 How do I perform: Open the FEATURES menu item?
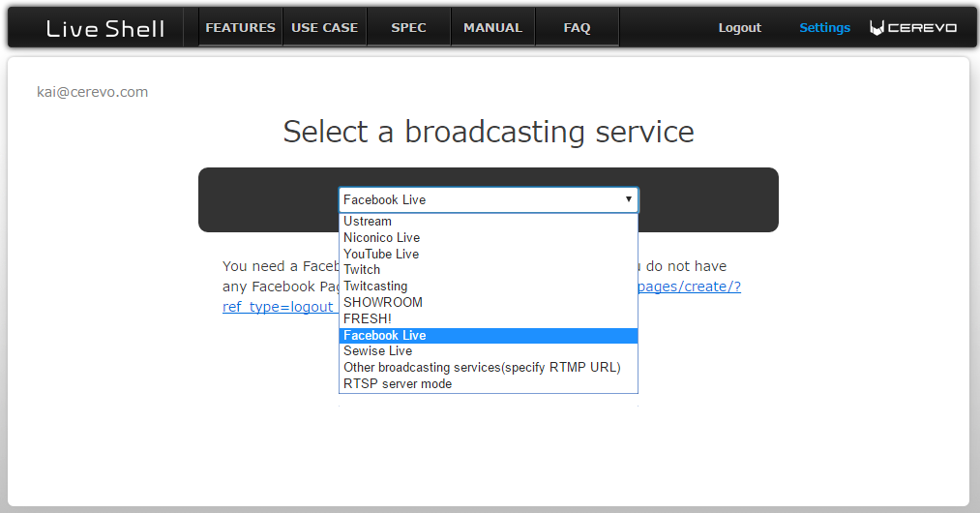pyautogui.click(x=241, y=27)
